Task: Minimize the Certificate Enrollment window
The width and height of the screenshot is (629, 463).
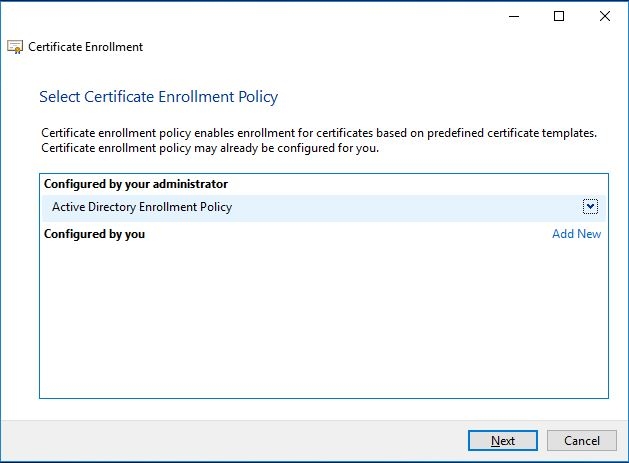Action: click(514, 16)
